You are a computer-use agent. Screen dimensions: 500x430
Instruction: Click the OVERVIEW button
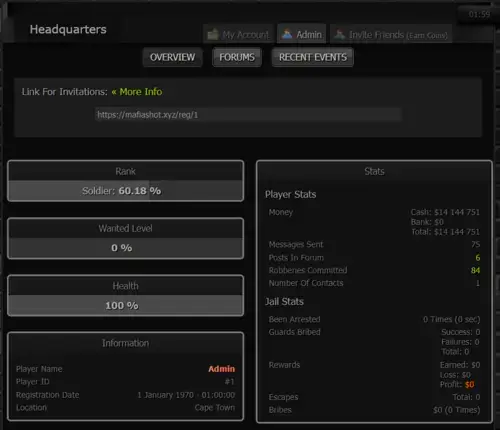point(172,57)
